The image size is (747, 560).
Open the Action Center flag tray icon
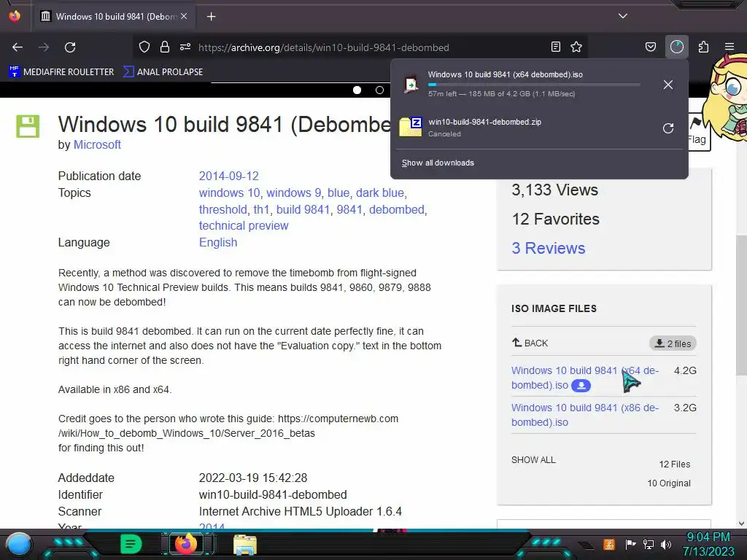point(631,544)
